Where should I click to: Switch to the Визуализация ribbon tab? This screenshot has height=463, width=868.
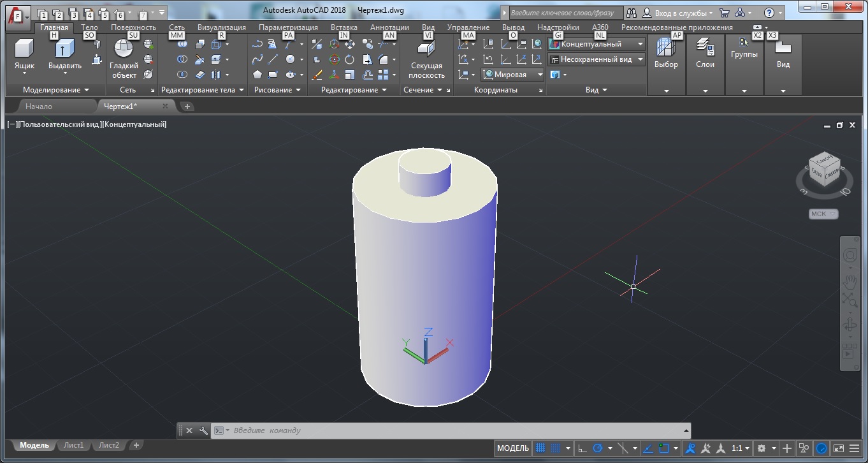[221, 27]
